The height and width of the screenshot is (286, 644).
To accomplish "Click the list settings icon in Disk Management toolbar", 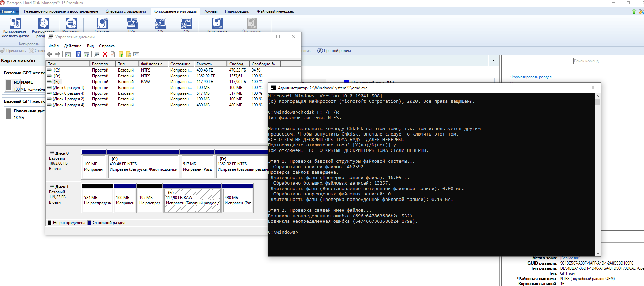I will coord(137,54).
